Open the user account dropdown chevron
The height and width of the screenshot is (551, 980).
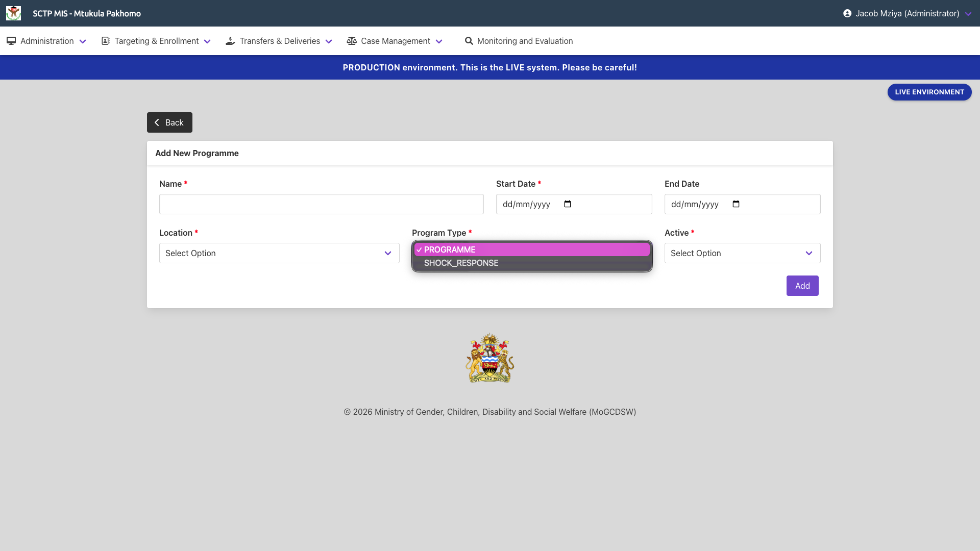[968, 14]
